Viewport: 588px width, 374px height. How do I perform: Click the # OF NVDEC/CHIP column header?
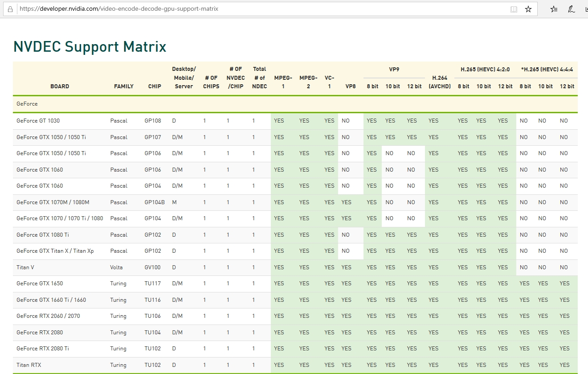click(x=236, y=78)
